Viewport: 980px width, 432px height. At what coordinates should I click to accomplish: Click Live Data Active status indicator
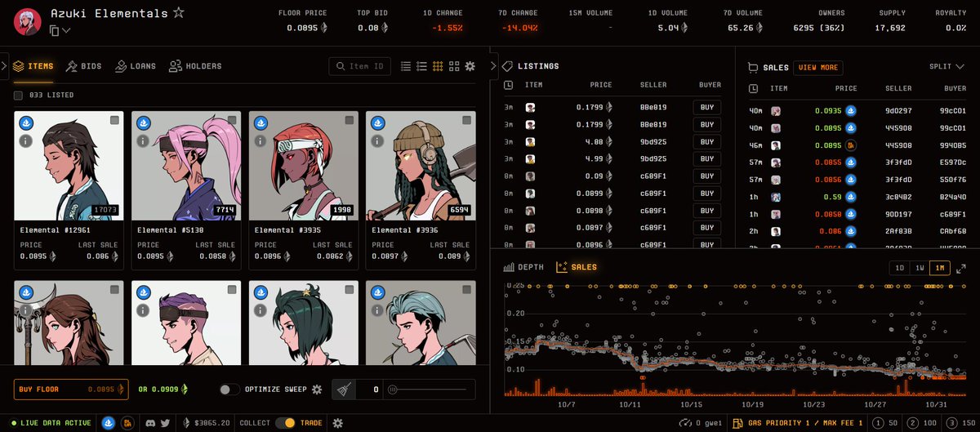point(51,423)
